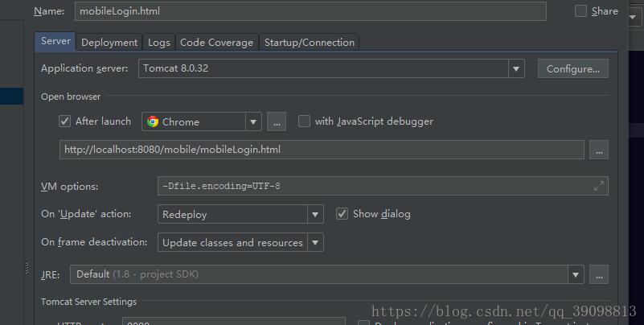Expand the JRE dropdown list

[575, 274]
